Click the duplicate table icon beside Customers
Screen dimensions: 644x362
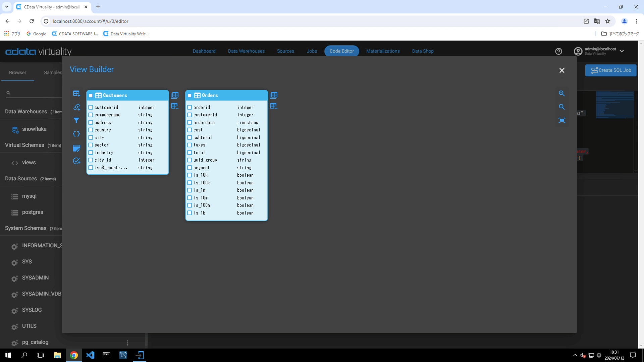[x=175, y=95]
